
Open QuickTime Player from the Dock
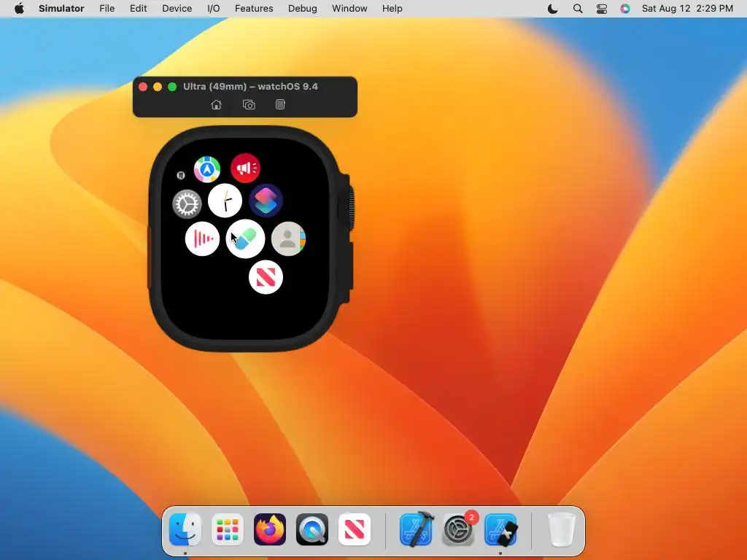pyautogui.click(x=312, y=529)
